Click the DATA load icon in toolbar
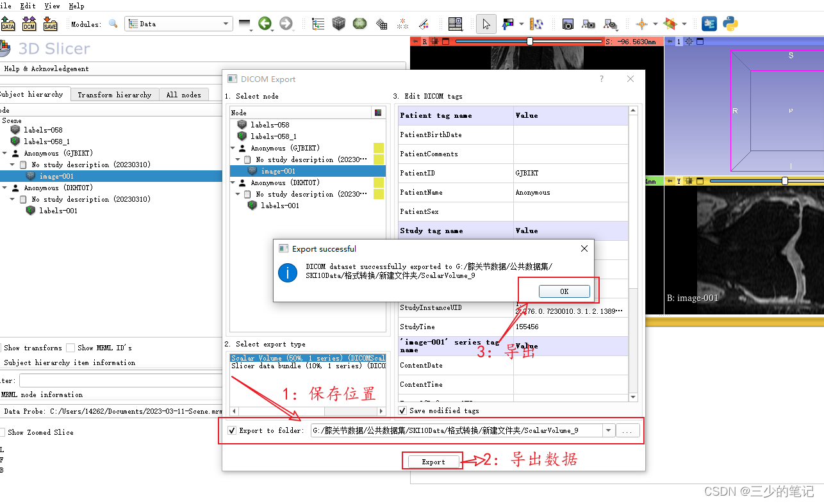 tap(8, 24)
